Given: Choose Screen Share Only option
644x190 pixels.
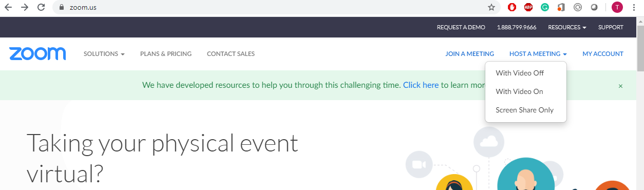Looking at the screenshot, I should [524, 110].
